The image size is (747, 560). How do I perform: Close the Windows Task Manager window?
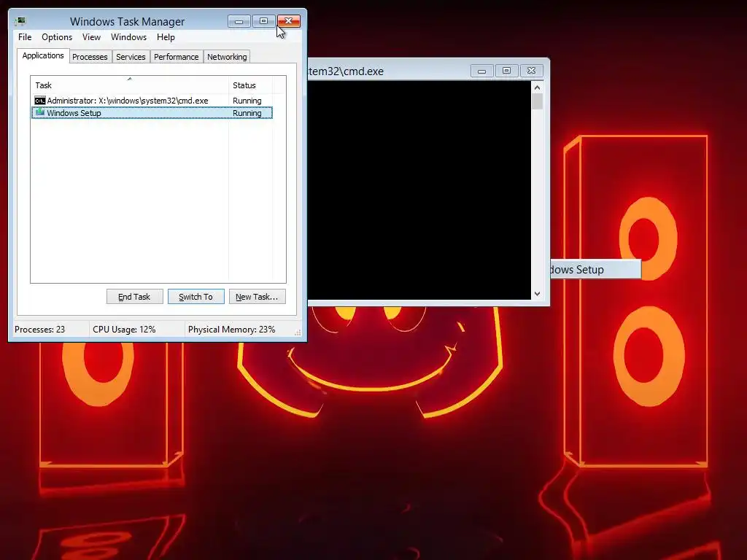click(x=289, y=21)
